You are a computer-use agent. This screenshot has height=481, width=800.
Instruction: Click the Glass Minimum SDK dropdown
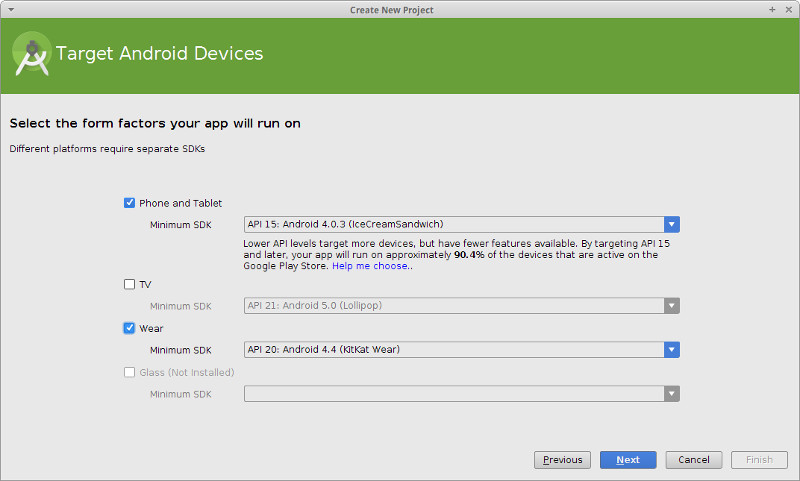point(461,394)
